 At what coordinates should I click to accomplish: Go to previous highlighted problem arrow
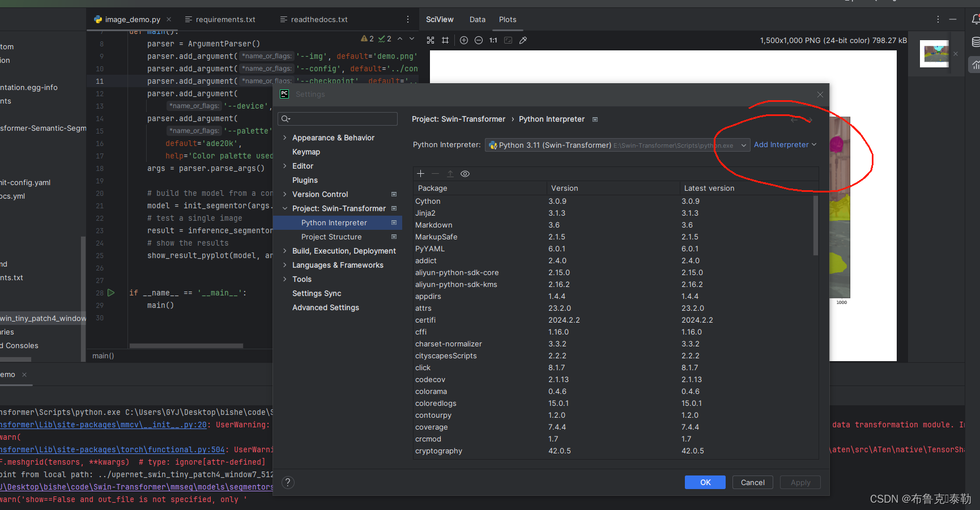tap(400, 38)
